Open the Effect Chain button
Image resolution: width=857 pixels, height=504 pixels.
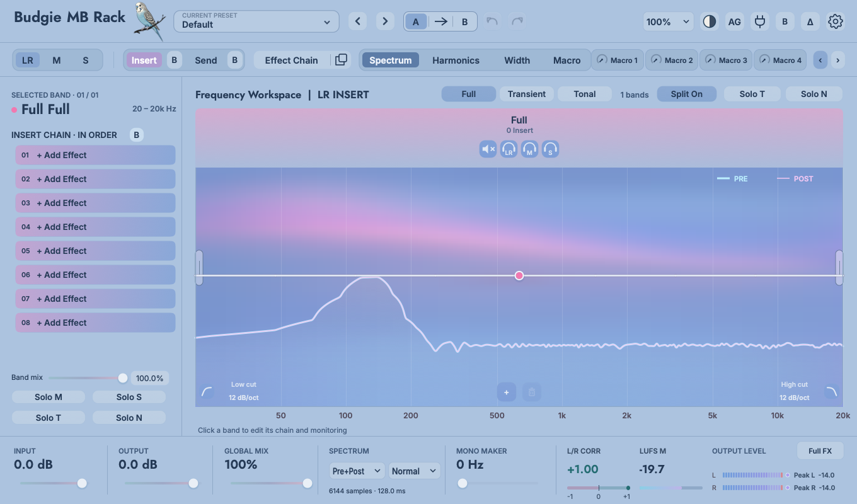(291, 60)
